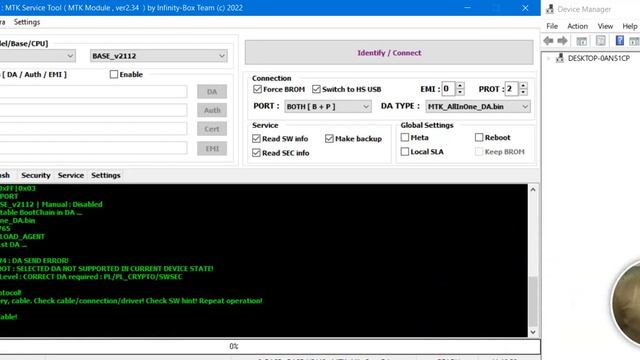
Task: Open Properties icon in Device Manager toolbar
Action: (601, 41)
